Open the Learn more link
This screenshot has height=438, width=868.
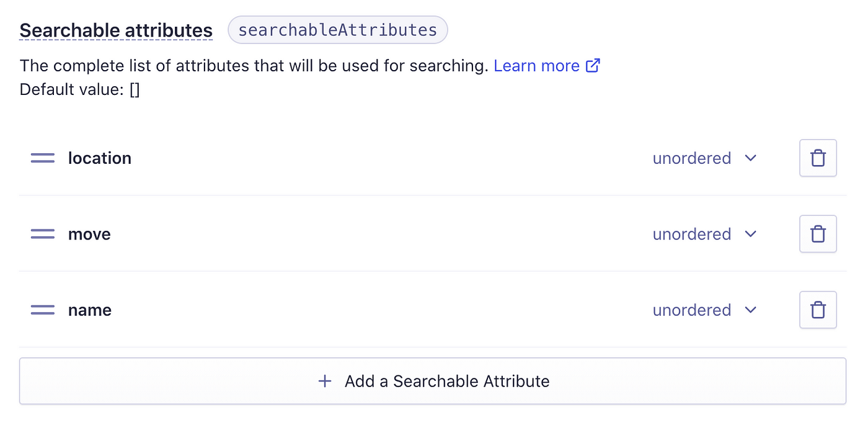537,66
